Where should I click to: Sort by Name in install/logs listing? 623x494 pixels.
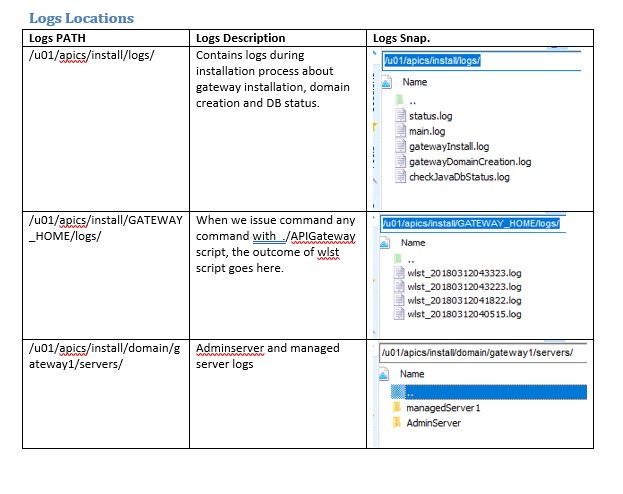click(414, 83)
